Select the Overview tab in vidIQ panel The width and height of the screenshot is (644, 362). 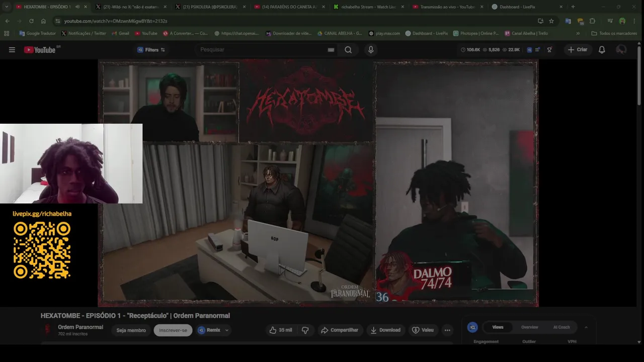[529, 327]
